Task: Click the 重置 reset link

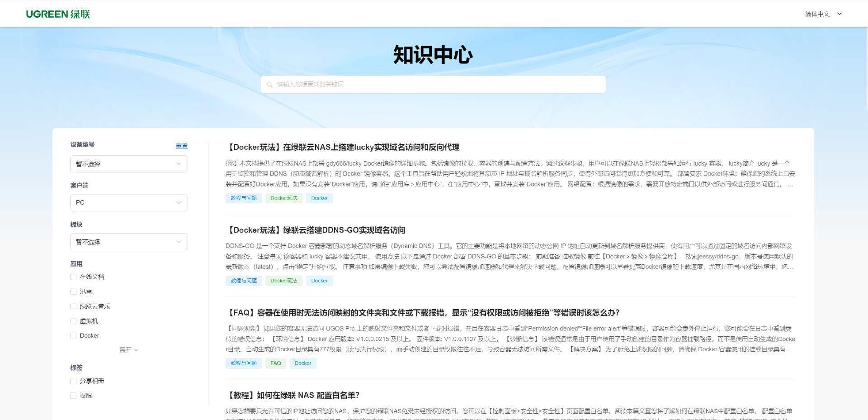Action: [182, 146]
